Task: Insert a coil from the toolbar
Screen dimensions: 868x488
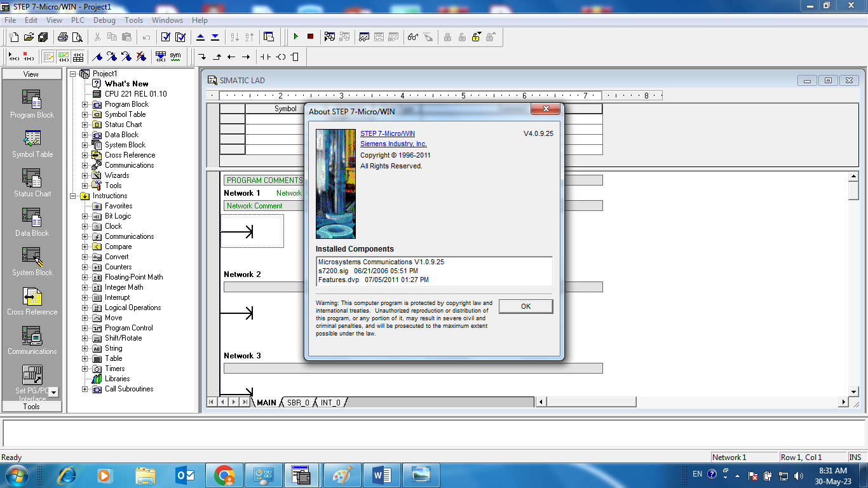Action: [280, 57]
